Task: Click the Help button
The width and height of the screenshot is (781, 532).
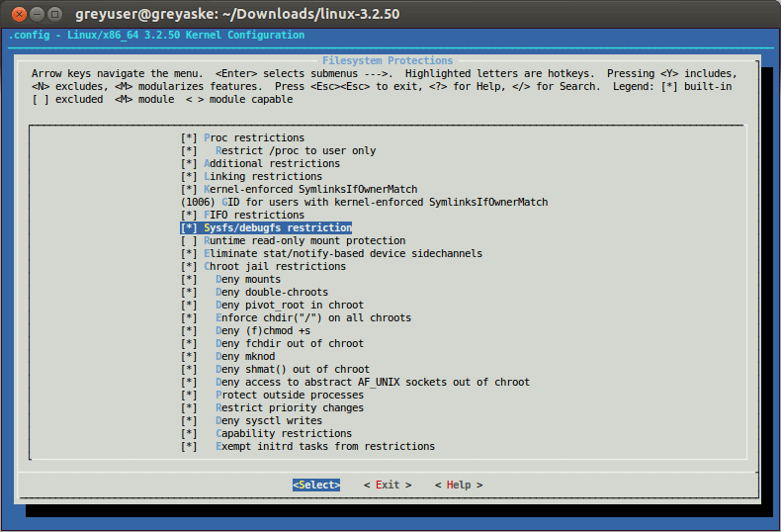Action: tap(459, 486)
